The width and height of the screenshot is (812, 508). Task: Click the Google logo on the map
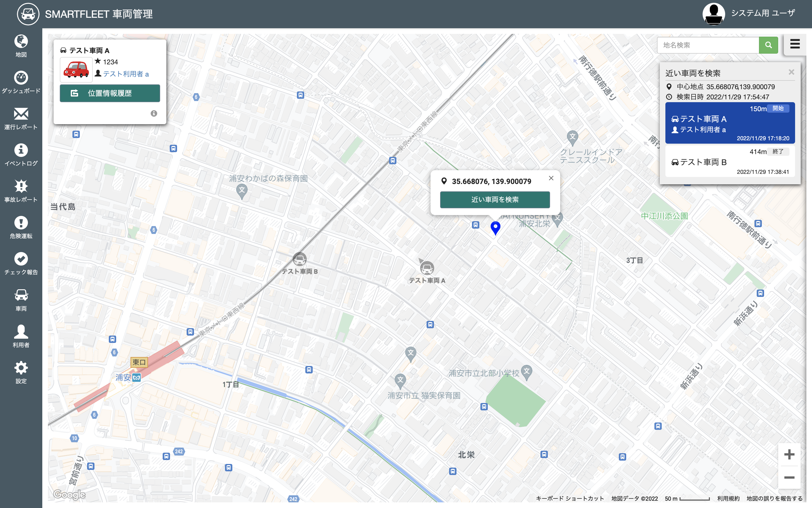click(x=69, y=494)
